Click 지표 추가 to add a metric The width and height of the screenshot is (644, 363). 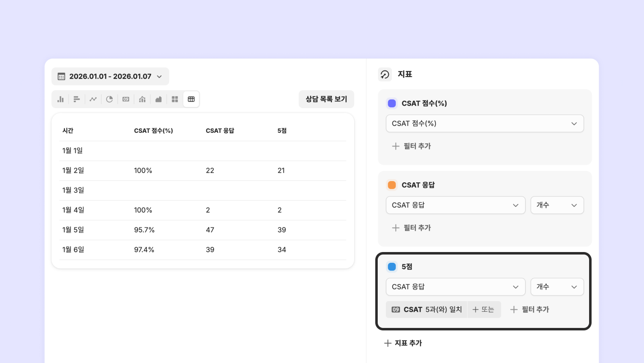[x=403, y=343]
